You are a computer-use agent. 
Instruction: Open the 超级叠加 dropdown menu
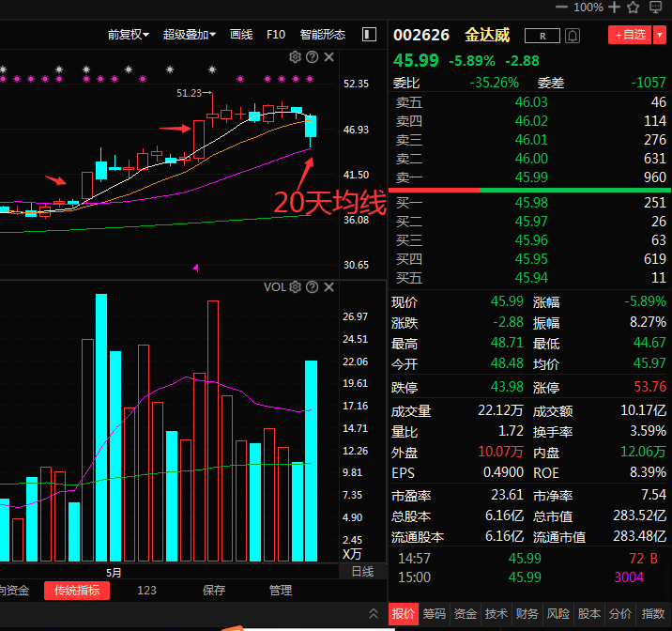(189, 35)
